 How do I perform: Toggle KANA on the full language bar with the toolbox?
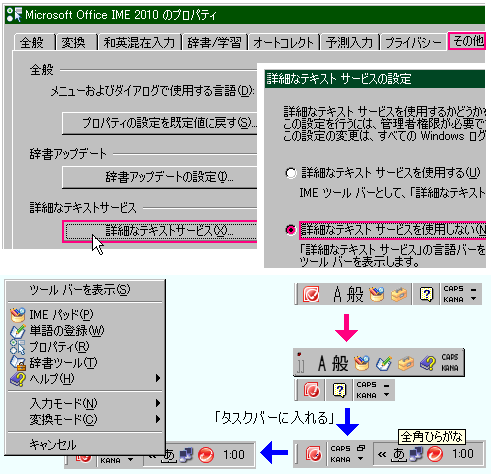453,299
